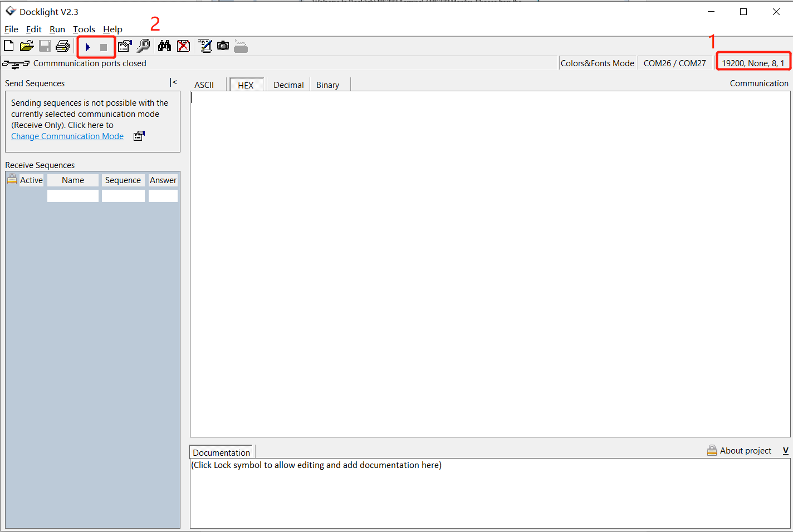
Task: Click the COM26 / COM27 port setting
Action: coord(675,63)
